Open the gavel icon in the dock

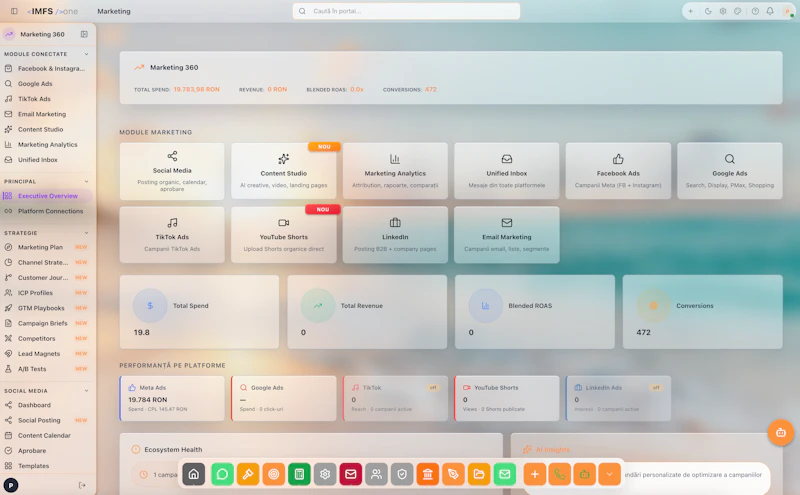click(x=248, y=474)
